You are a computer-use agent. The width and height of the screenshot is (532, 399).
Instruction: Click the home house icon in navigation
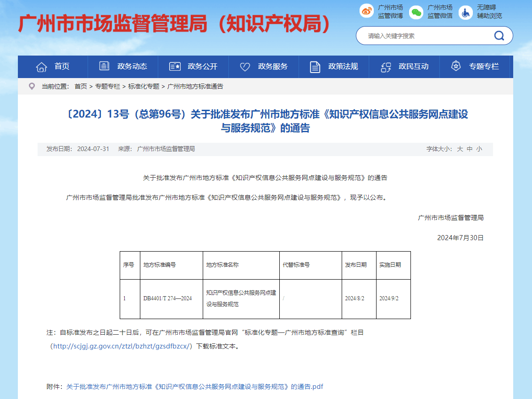(x=41, y=67)
